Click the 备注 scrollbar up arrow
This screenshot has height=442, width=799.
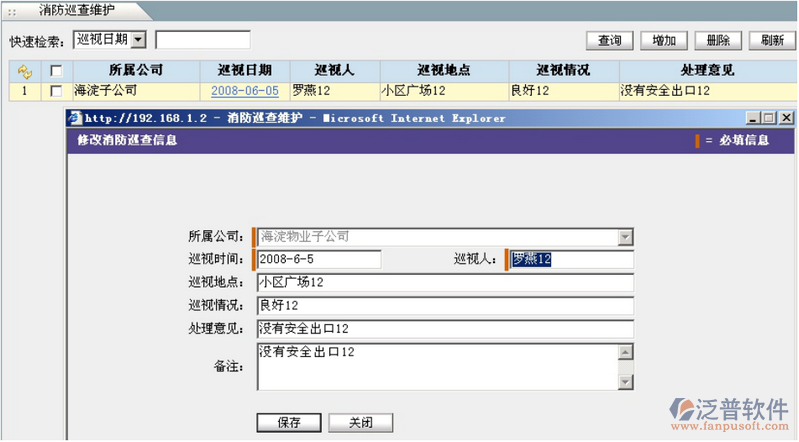625,352
